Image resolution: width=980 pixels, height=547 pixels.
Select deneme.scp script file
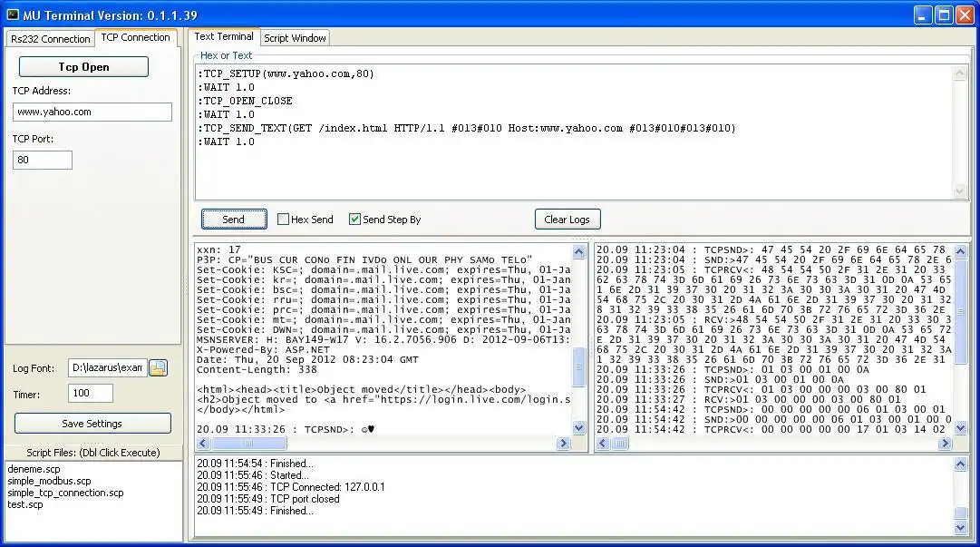click(x=34, y=469)
